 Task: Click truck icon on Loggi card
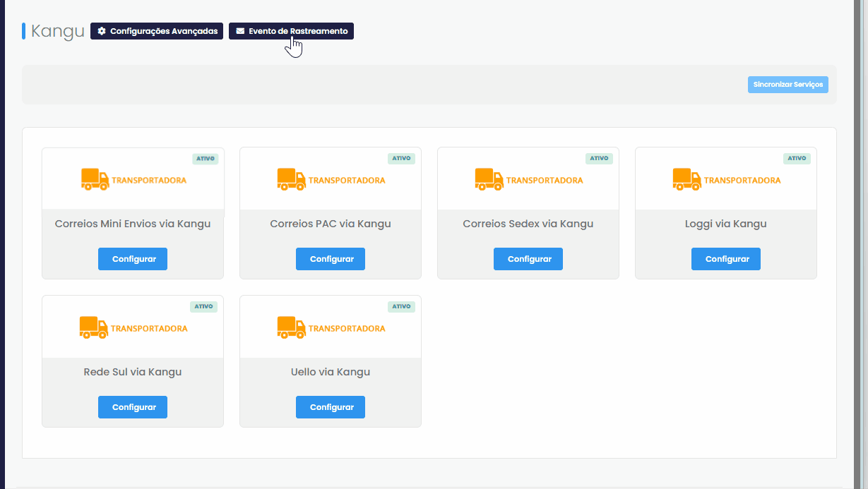click(687, 179)
